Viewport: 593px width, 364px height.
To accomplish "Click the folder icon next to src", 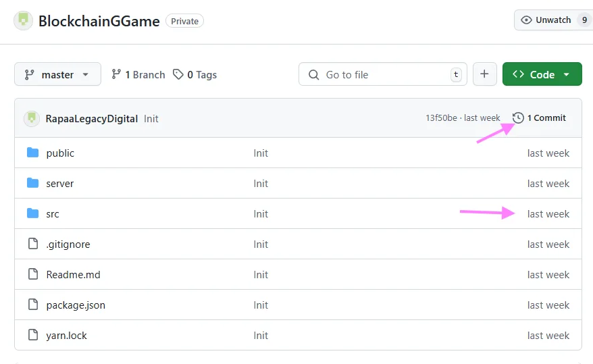I will pyautogui.click(x=33, y=213).
